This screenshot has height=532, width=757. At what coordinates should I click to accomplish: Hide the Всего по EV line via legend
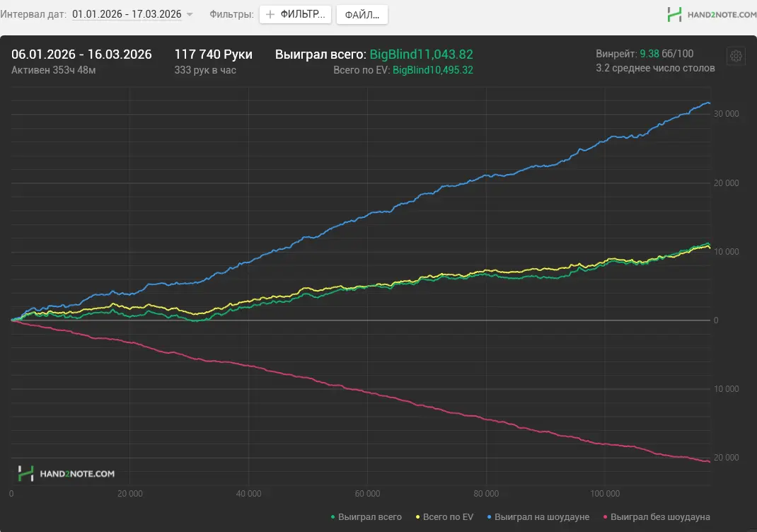click(x=449, y=517)
